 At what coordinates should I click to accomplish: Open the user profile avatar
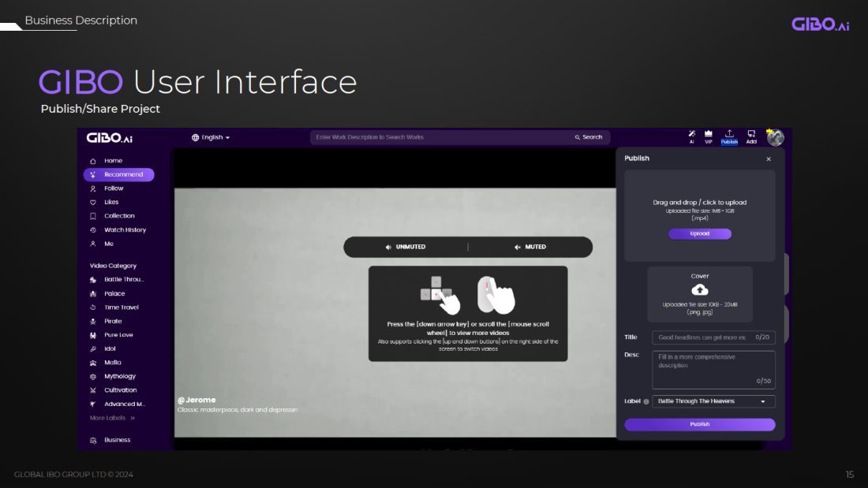click(775, 137)
